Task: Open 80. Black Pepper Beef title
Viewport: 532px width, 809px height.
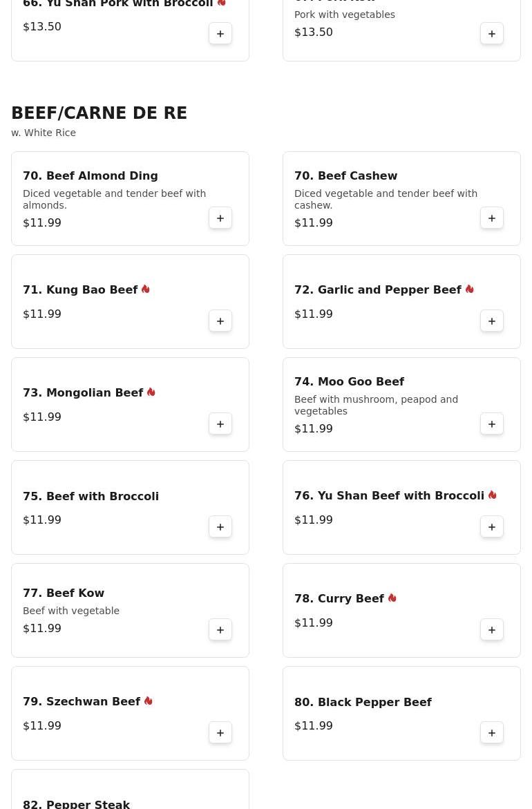Action: click(363, 702)
